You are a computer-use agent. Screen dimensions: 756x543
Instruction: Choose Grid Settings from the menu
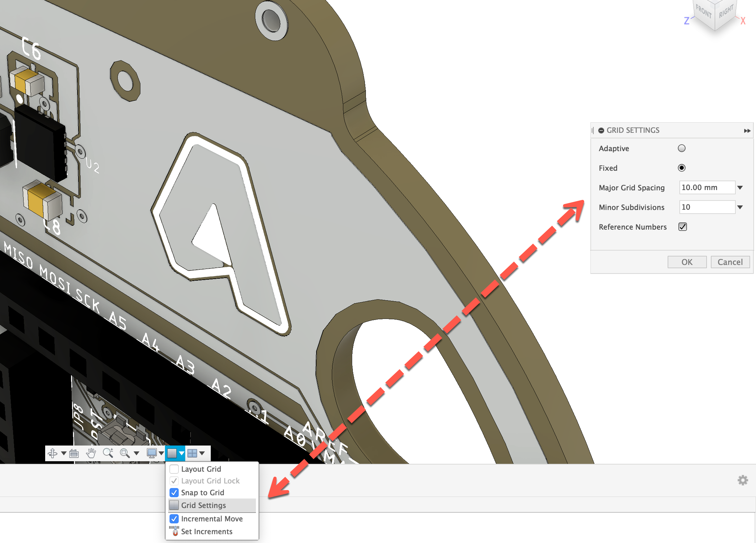[x=203, y=505]
